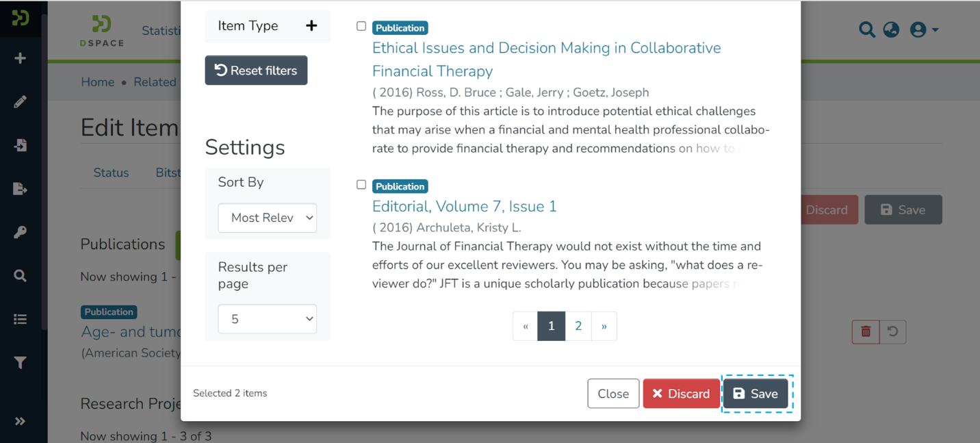Click the plus icon in left sidebar

(x=20, y=59)
